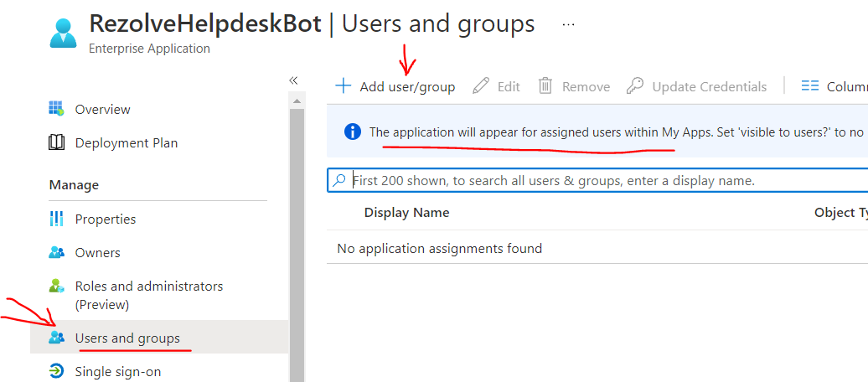Click the Update Credentials key icon
Image resolution: width=868 pixels, height=382 pixels.
(635, 85)
